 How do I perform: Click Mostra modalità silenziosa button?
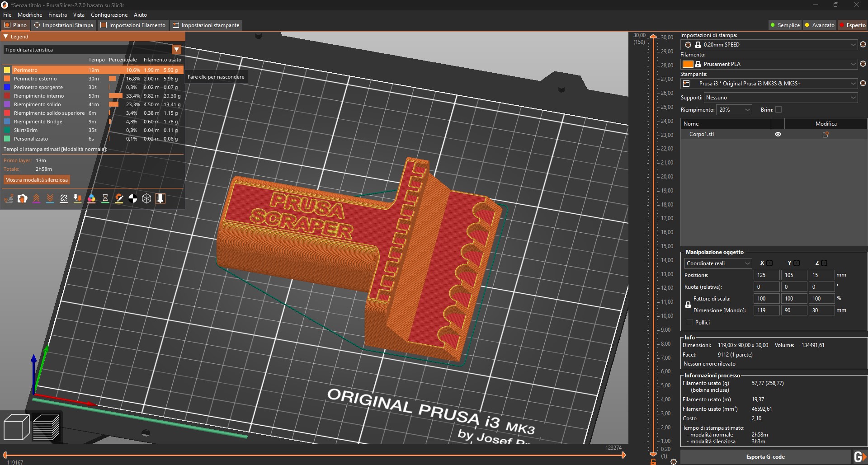(x=36, y=179)
